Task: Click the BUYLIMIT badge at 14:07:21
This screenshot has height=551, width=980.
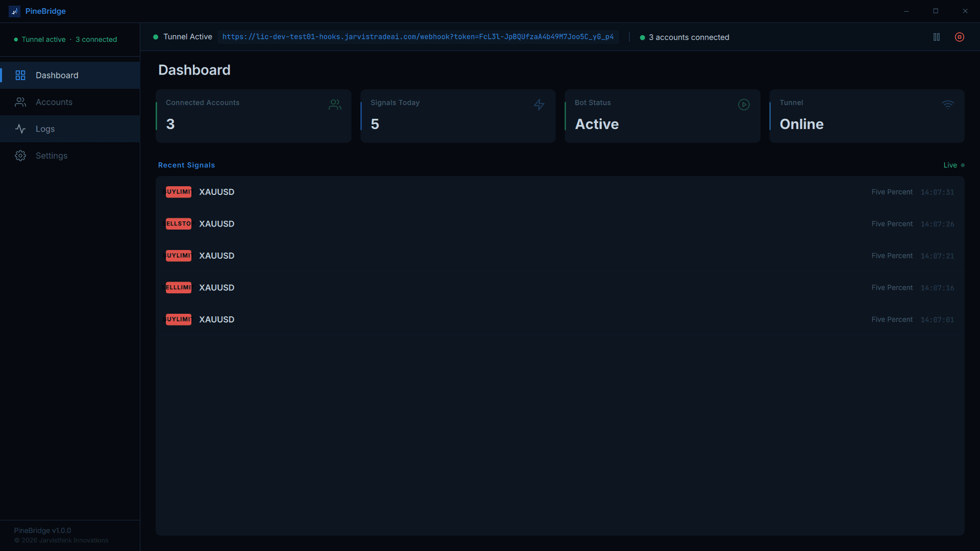Action: [179, 256]
